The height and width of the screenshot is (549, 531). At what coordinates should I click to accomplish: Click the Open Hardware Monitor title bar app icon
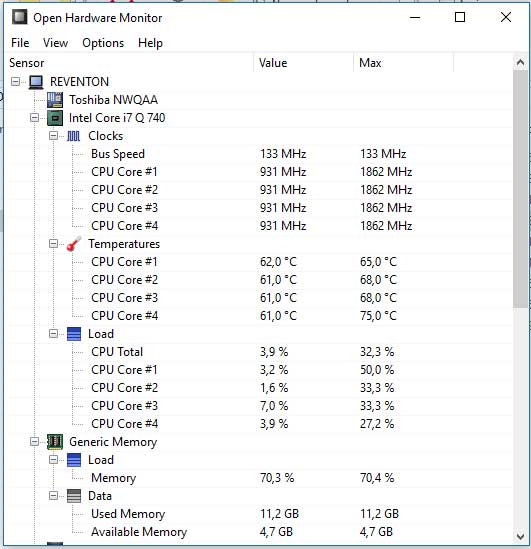click(x=20, y=17)
